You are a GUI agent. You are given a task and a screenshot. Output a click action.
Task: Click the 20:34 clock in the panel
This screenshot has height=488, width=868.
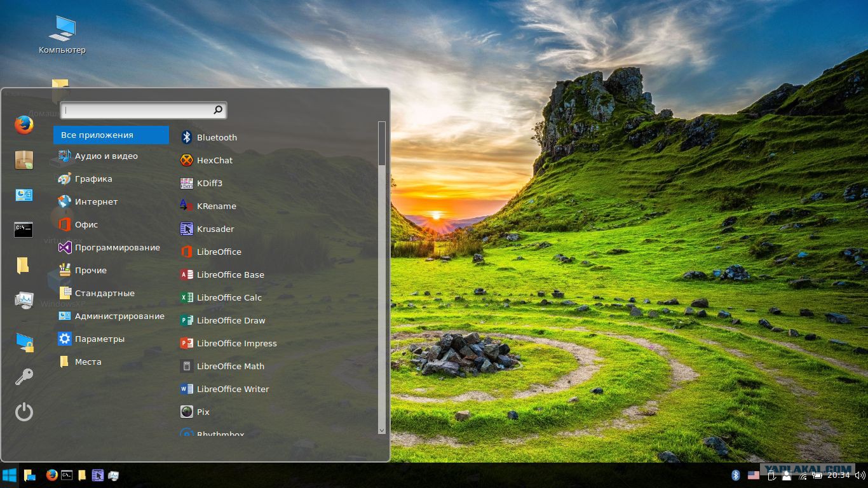click(x=838, y=475)
